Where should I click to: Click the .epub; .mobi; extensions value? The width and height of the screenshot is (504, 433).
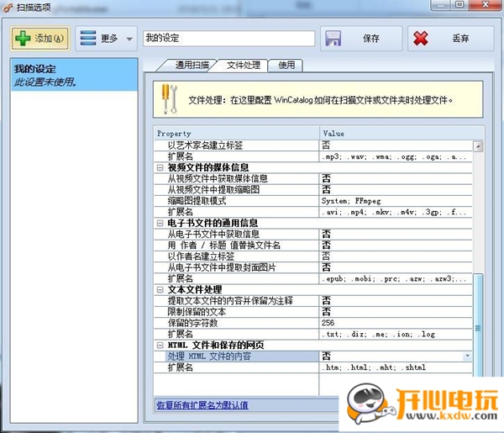point(396,278)
